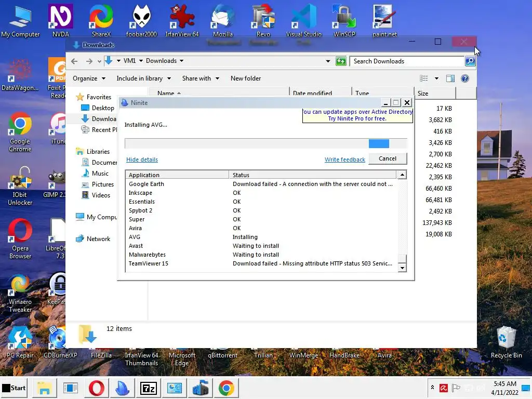Open the file explorer taskbar icon
Image resolution: width=532 pixels, height=399 pixels.
(45, 388)
